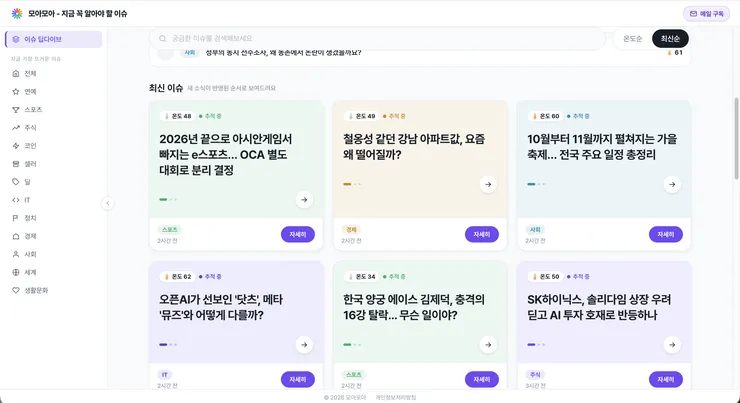The height and width of the screenshot is (403, 740).
Task: Click the IT tag under 오픈AI card
Action: pyautogui.click(x=165, y=375)
